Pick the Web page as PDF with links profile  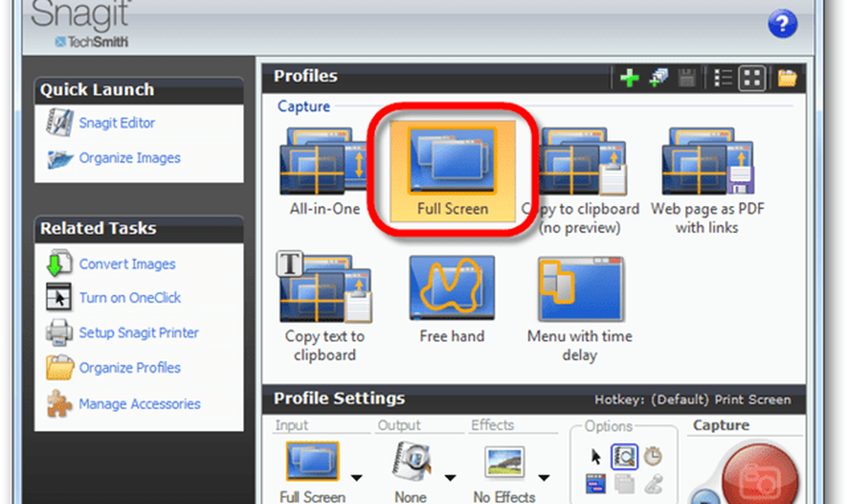(x=707, y=180)
